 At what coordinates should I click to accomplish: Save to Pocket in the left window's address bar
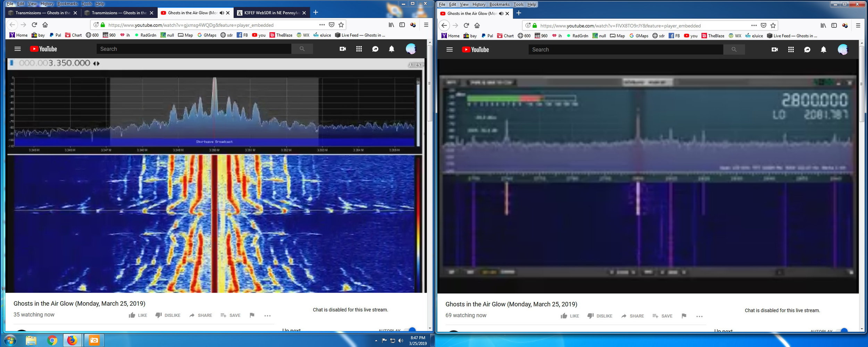point(332,25)
